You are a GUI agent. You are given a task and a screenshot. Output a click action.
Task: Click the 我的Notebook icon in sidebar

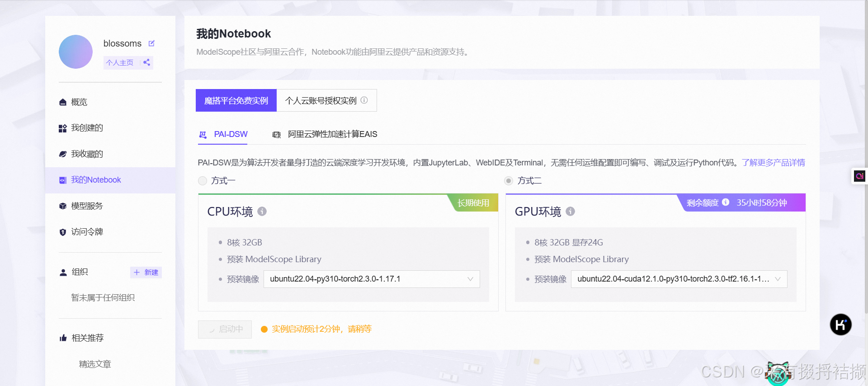point(63,180)
